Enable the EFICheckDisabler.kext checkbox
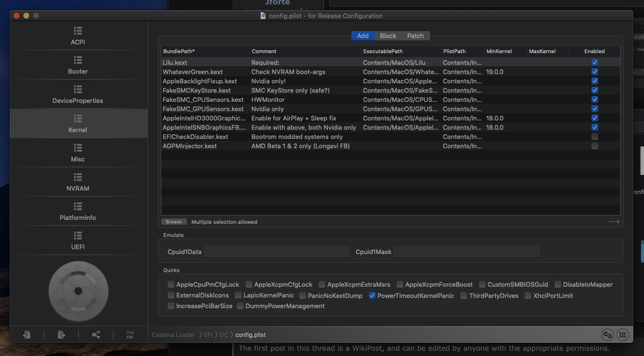Screen dimensions: 644x356 click(594, 137)
